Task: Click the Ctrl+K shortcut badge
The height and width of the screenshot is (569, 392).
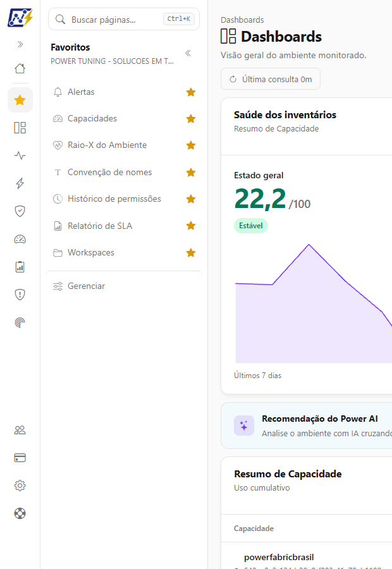Action: tap(178, 19)
